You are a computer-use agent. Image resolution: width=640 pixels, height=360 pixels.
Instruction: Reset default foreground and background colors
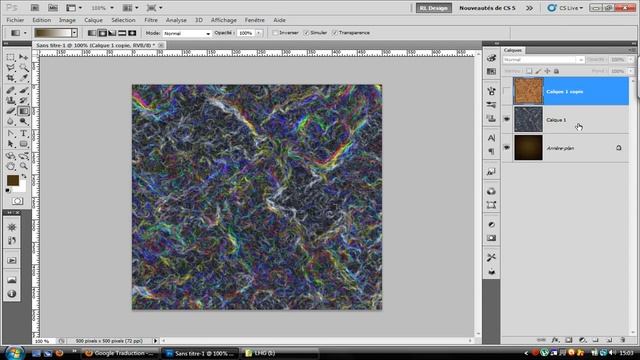pyautogui.click(x=8, y=191)
